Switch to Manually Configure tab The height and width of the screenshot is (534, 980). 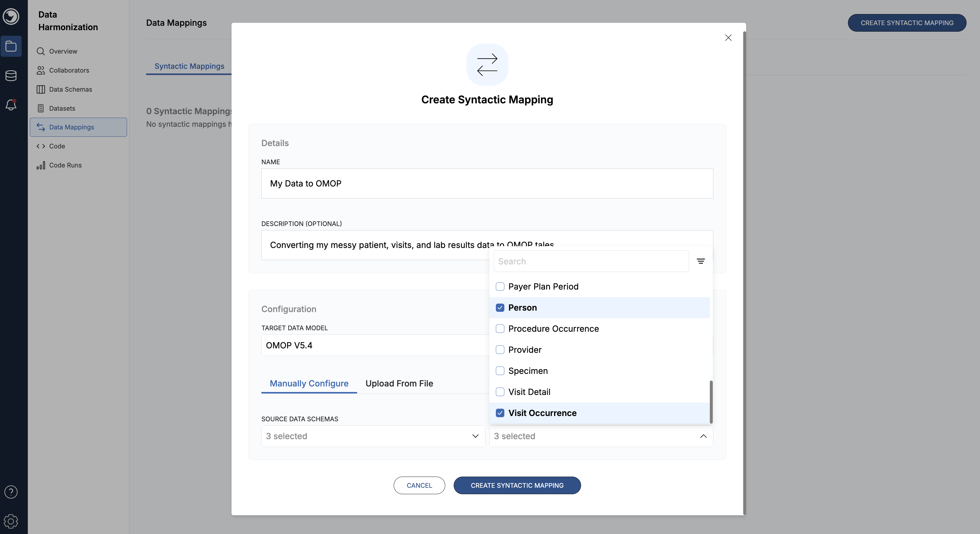309,383
